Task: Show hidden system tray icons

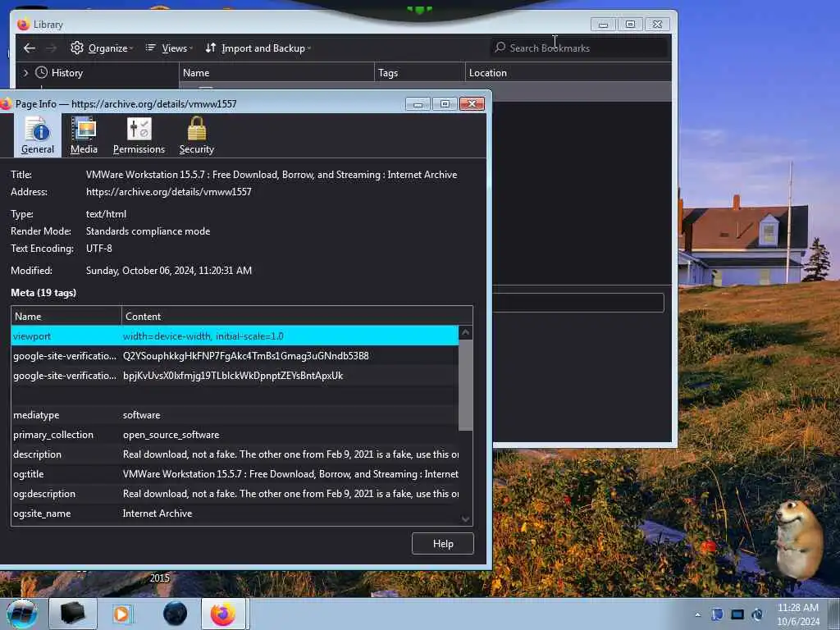Action: click(x=697, y=614)
